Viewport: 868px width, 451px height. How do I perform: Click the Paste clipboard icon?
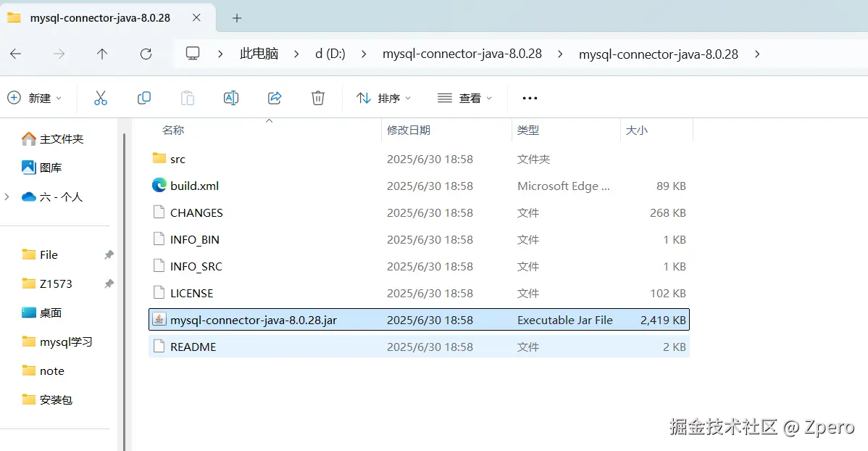click(188, 98)
